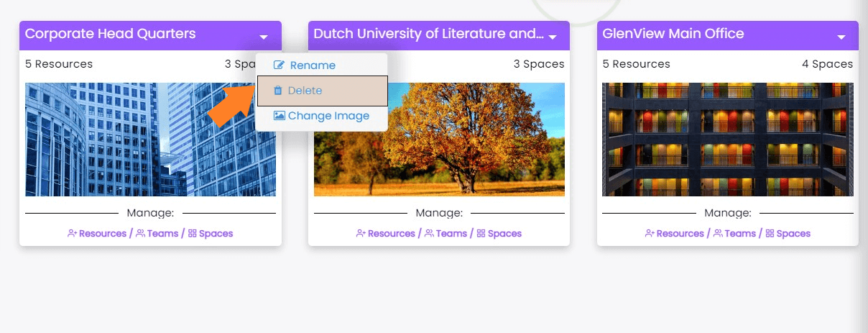Click Teams icon under Dutch University card
The width and height of the screenshot is (868, 333).
pos(428,234)
